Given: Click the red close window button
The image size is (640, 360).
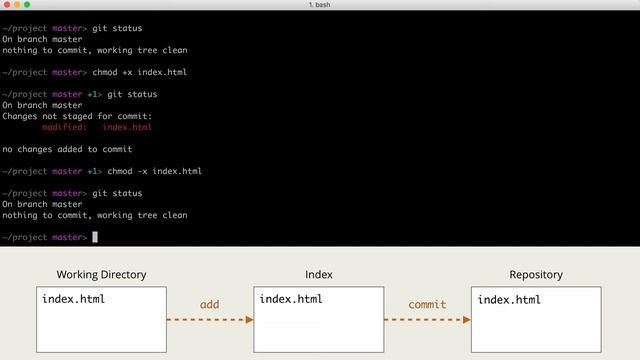Looking at the screenshot, I should click(x=7, y=4).
